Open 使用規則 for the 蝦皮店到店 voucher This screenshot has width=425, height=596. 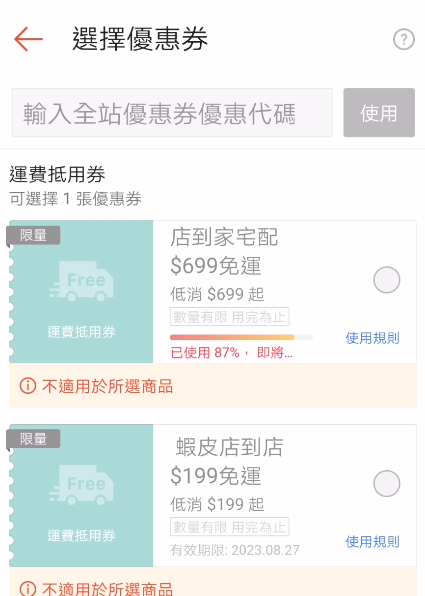click(373, 542)
